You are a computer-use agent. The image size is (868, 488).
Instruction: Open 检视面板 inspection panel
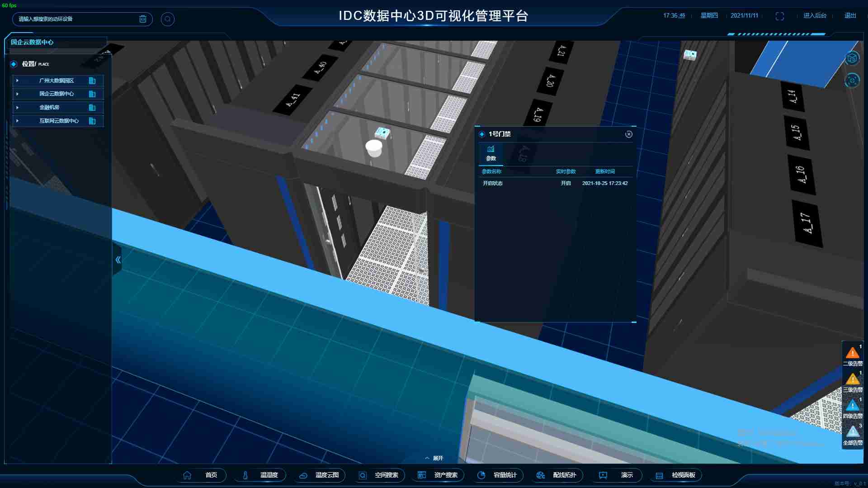(x=677, y=475)
